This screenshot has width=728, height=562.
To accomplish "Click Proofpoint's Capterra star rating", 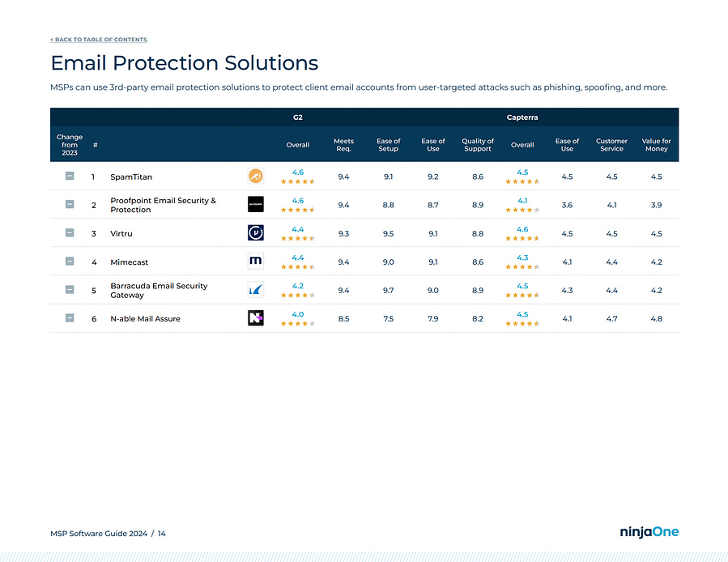I will (522, 210).
